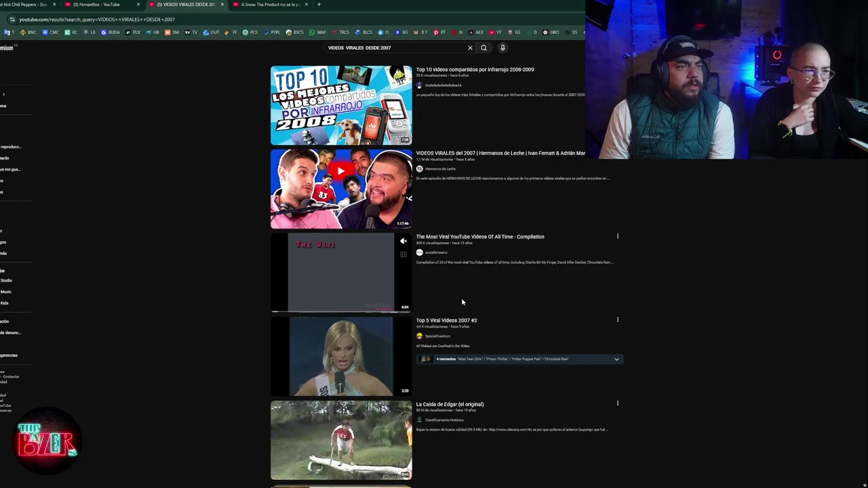
Task: Open the CMC bookmark
Action: point(51,32)
